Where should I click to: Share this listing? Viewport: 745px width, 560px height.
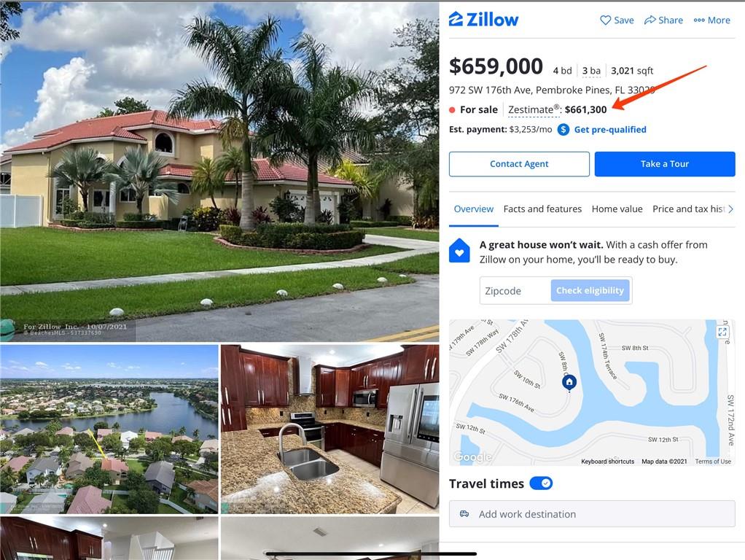663,20
